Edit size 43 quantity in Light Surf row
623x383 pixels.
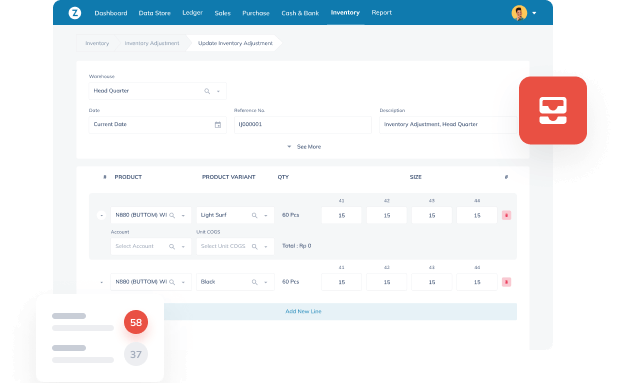point(432,215)
